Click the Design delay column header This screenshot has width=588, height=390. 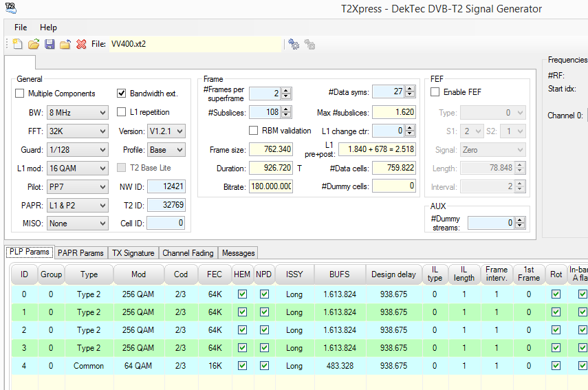[394, 274]
